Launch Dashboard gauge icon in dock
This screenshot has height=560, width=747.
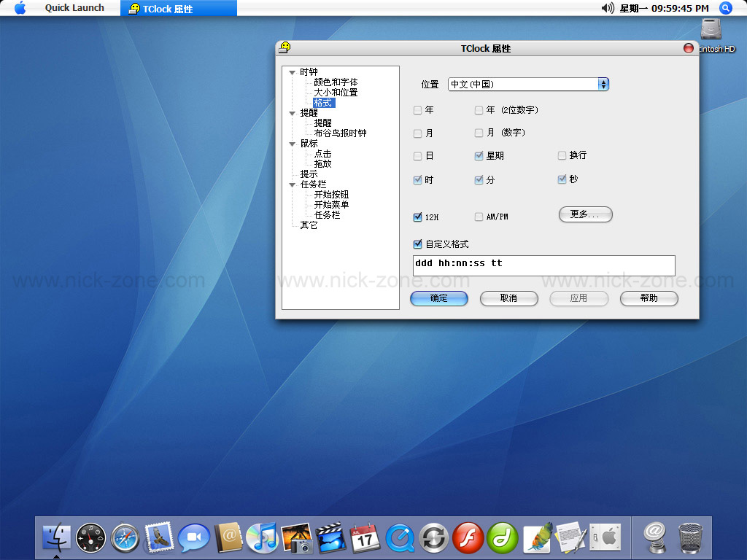click(x=90, y=538)
